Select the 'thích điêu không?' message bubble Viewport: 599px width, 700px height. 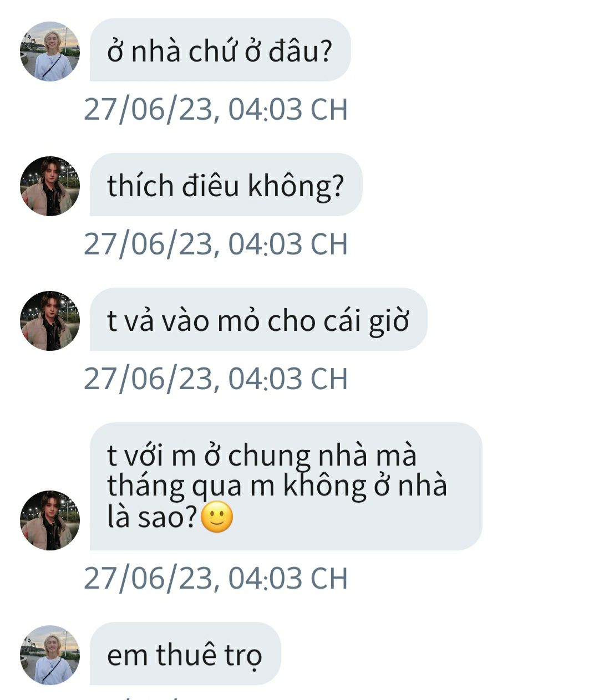pyautogui.click(x=226, y=185)
